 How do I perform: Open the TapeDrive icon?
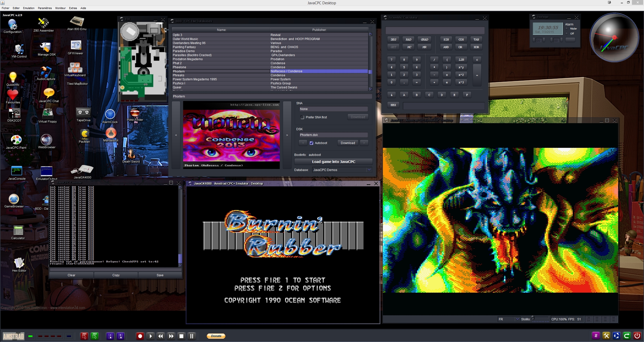click(x=84, y=115)
